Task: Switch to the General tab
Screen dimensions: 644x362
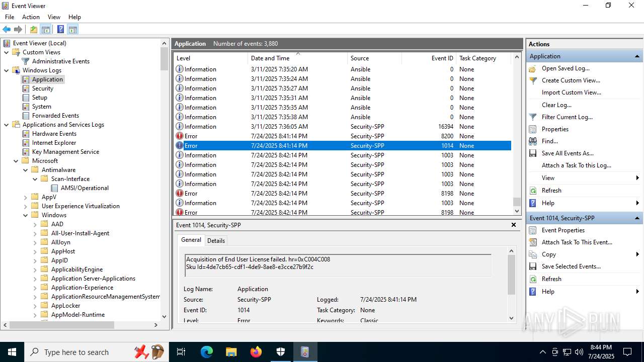Action: pos(191,240)
